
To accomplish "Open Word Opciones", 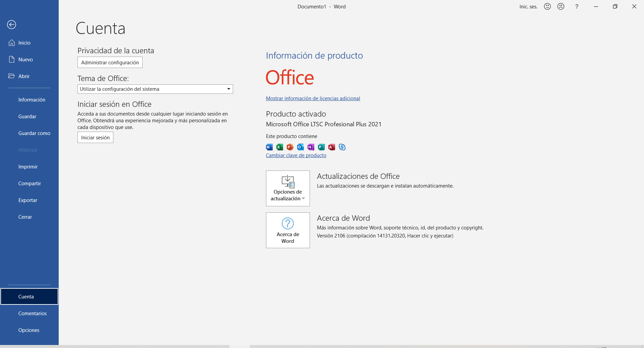I will (x=29, y=330).
